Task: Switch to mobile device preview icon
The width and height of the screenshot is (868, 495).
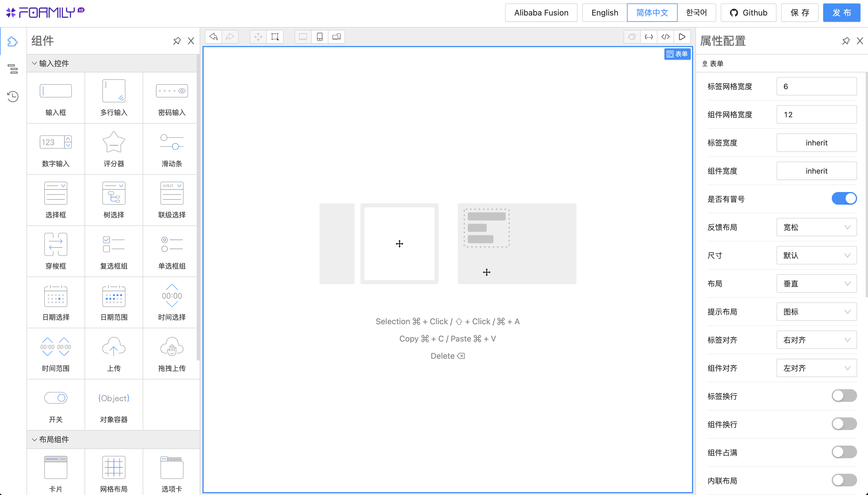Action: pyautogui.click(x=320, y=37)
